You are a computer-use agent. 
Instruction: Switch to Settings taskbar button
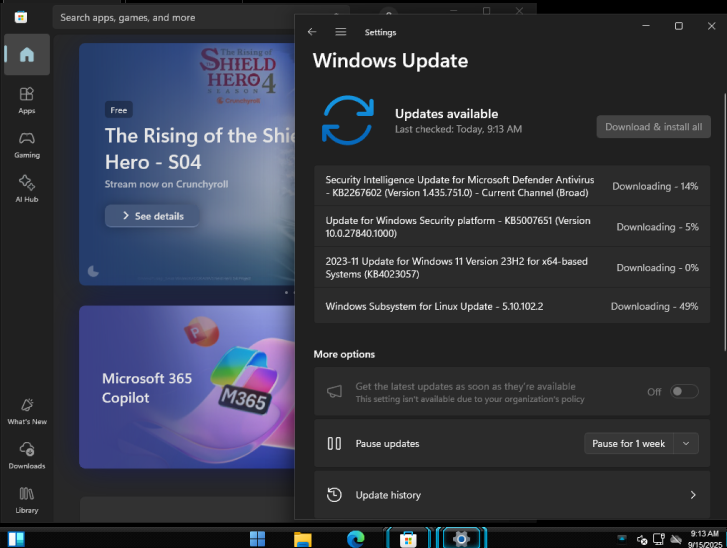461,539
